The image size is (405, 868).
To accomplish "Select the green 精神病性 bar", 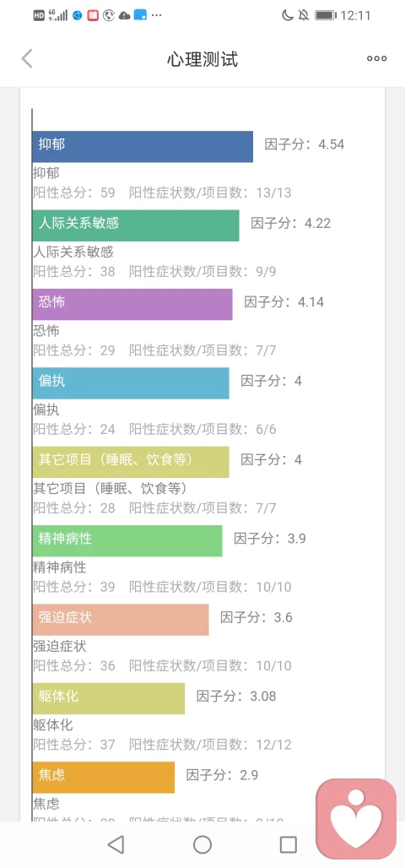I will 127,541.
